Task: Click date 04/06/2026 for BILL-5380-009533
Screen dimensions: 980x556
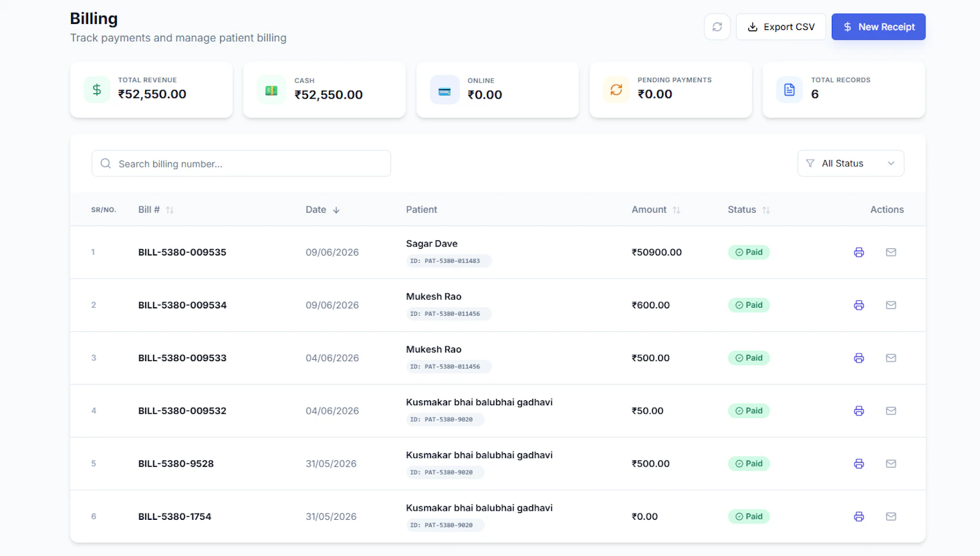Action: coord(332,358)
